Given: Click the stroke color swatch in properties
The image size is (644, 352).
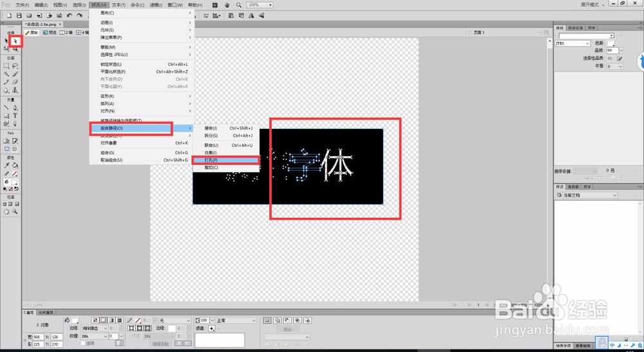Looking at the screenshot, I should (x=138, y=320).
